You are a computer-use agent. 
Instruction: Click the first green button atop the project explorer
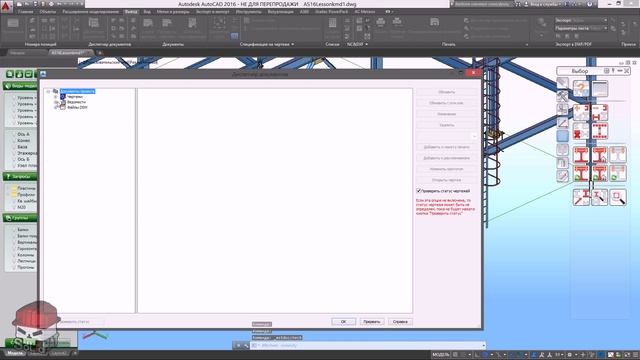click(x=10, y=74)
